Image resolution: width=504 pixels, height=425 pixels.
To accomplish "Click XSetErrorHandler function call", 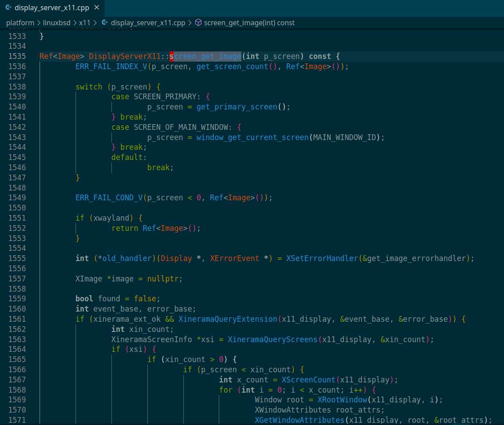I will tap(322, 258).
